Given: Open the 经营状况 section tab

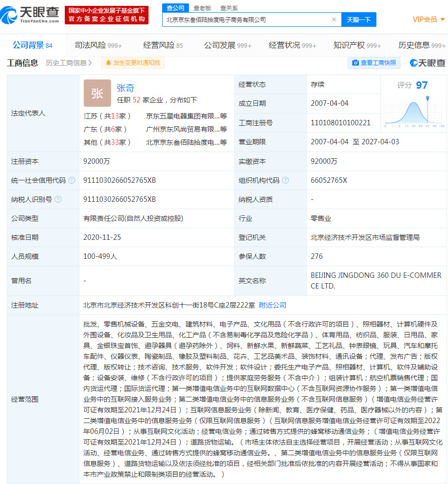Looking at the screenshot, I should pos(292,45).
